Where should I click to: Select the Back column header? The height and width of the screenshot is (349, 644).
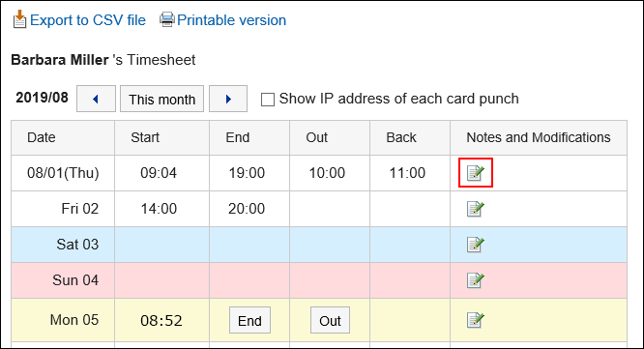pos(410,137)
